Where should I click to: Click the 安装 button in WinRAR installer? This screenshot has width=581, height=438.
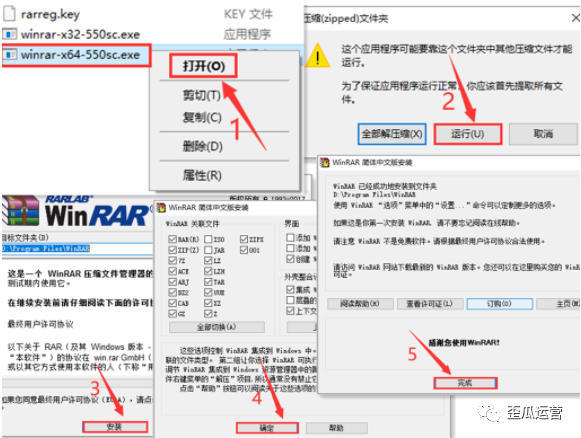115,427
